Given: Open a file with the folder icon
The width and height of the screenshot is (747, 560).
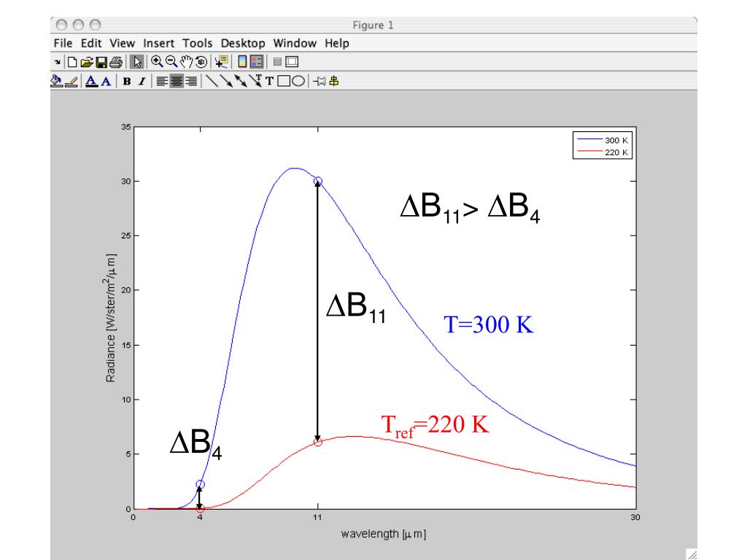Looking at the screenshot, I should [x=87, y=62].
